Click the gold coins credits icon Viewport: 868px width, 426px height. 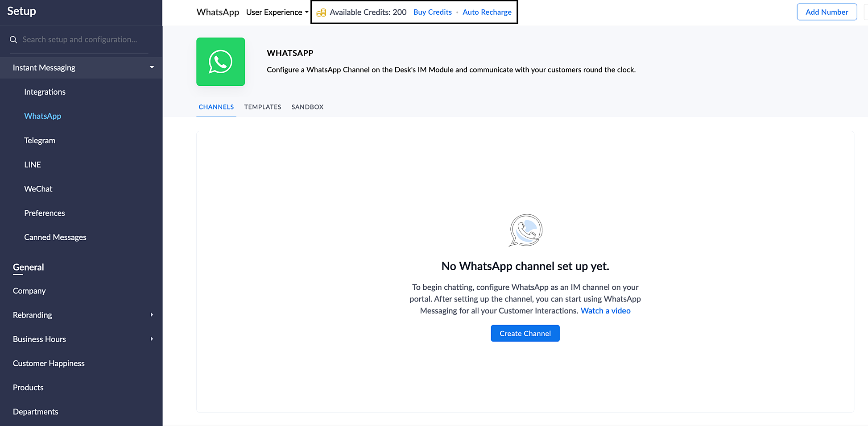coord(321,13)
